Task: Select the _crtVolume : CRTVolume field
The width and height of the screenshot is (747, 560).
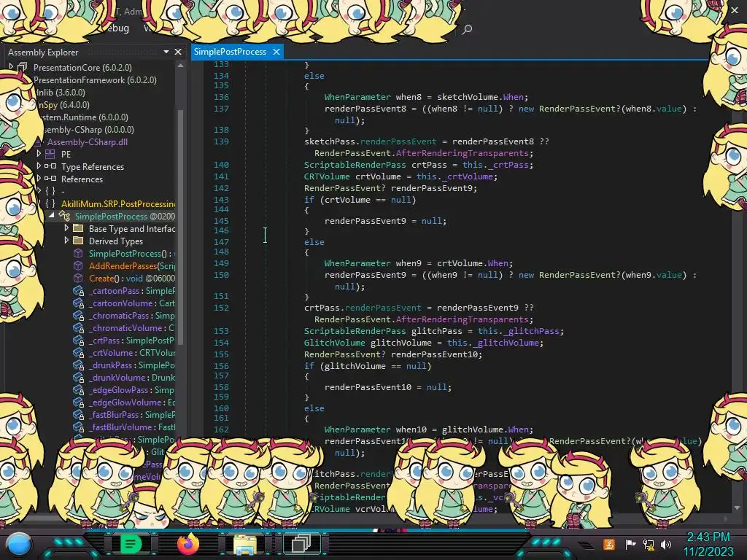Action: 131,353
